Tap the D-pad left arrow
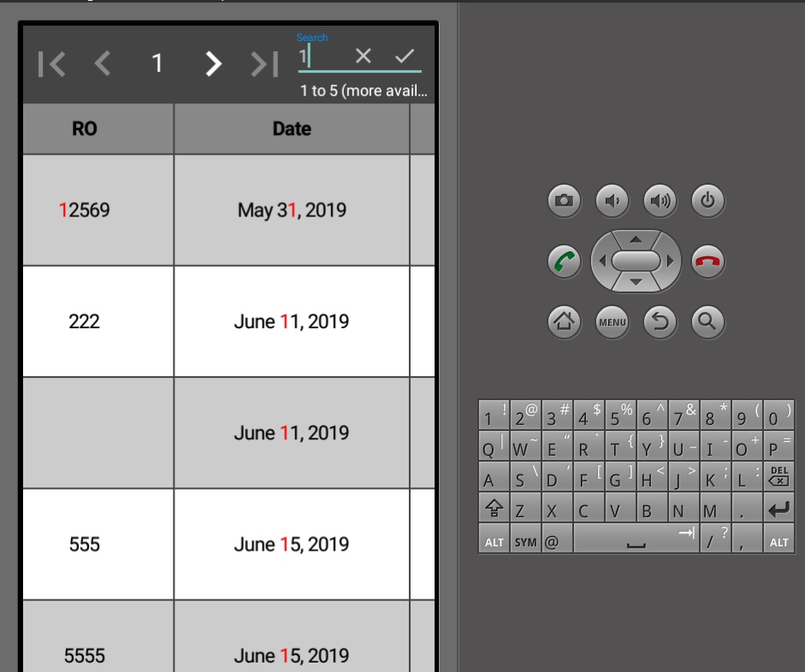Viewport: 805px width, 672px height. pyautogui.click(x=603, y=261)
